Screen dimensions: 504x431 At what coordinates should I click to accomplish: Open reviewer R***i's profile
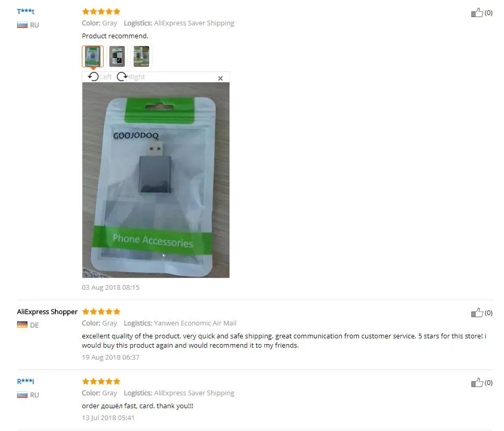tap(25, 381)
